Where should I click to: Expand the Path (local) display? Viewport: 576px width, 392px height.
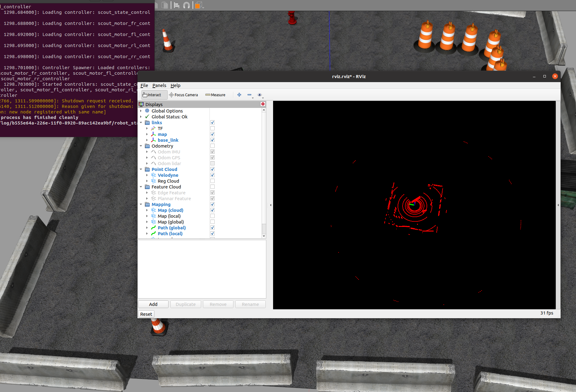[147, 233]
